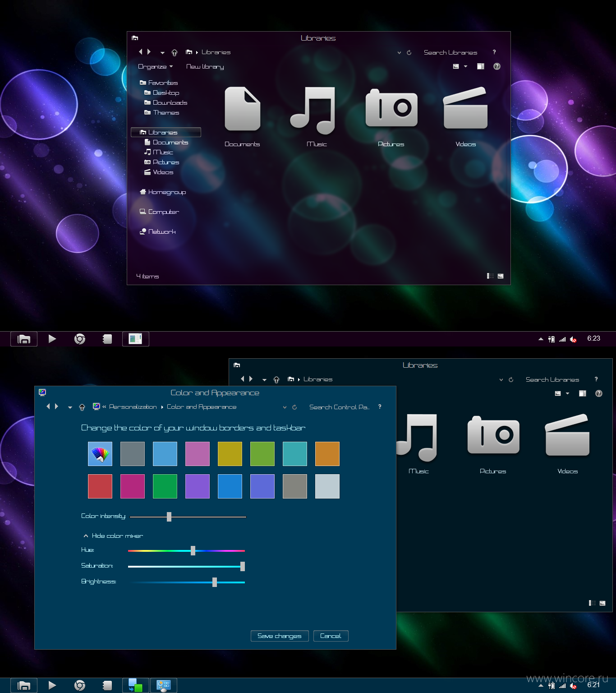
Task: Go up one level in top Libraries window
Action: pos(175,53)
